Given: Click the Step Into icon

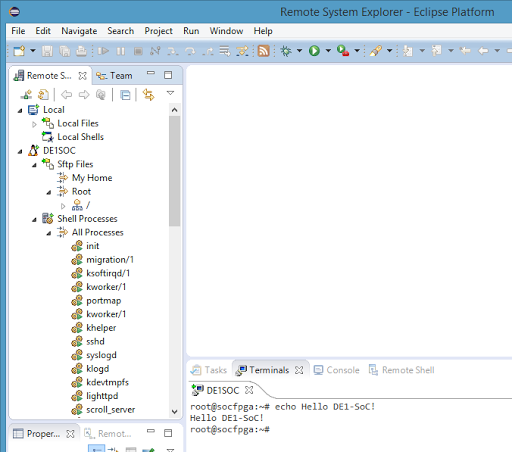Looking at the screenshot, I should tap(173, 51).
